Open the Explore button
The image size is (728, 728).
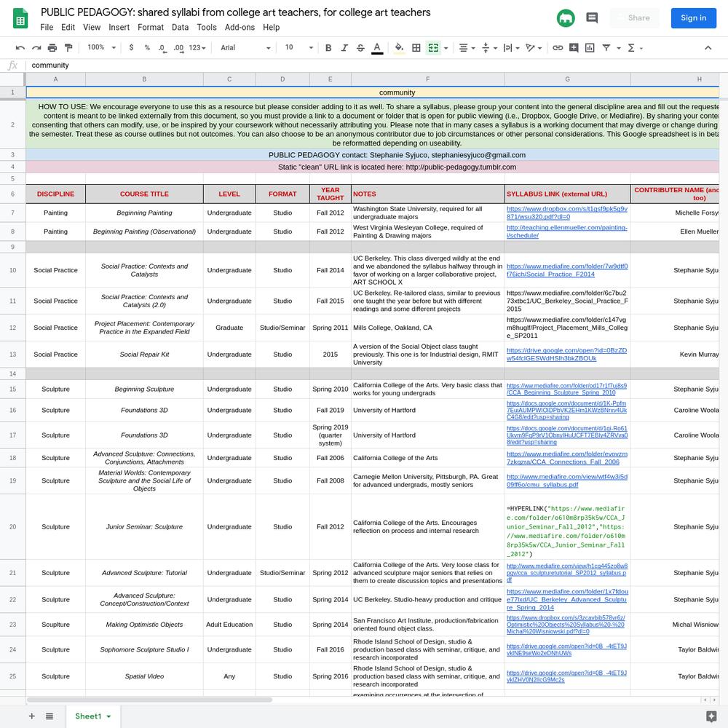click(x=711, y=716)
